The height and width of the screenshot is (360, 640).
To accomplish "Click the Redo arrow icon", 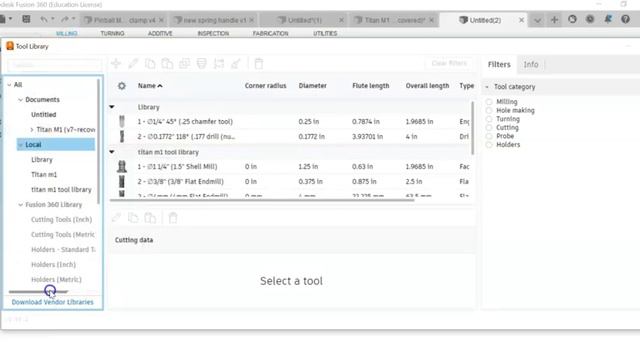I will 64,19.
